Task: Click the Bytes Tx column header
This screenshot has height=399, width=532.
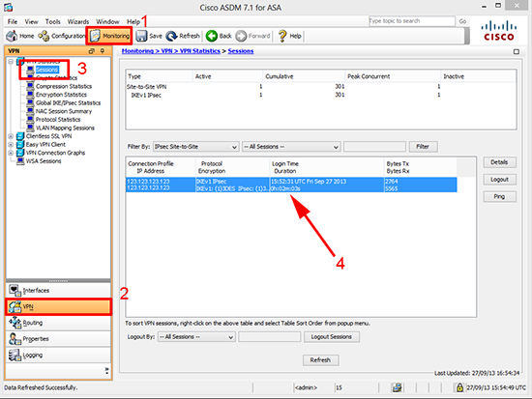Action: 421,167
